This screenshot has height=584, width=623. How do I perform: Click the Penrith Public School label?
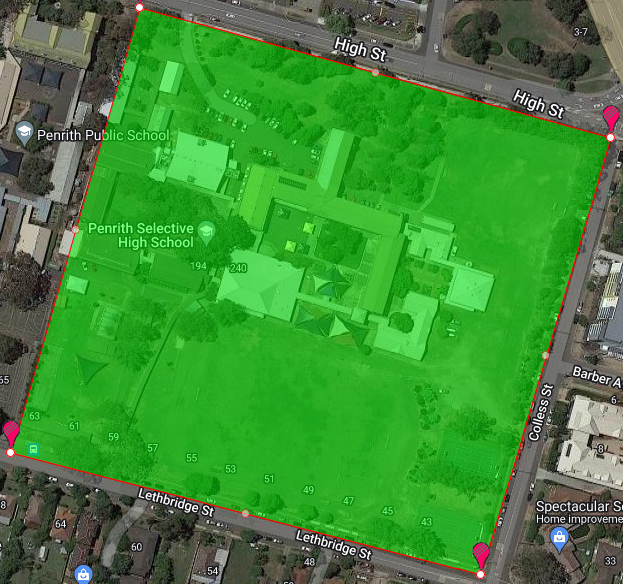[104, 134]
